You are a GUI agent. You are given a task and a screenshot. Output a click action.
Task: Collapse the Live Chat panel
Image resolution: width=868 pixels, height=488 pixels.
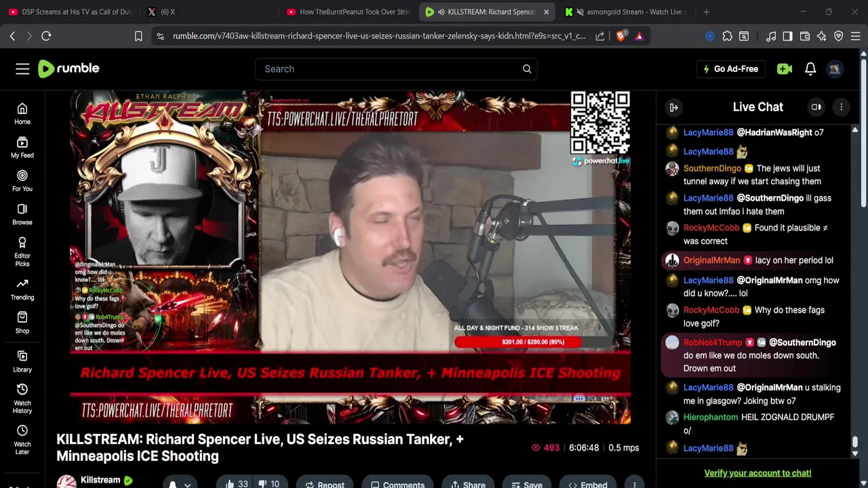coord(674,107)
